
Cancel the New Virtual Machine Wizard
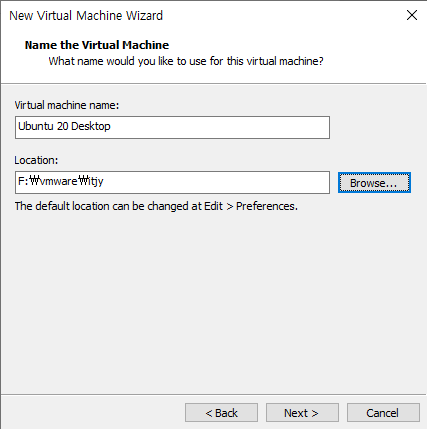pyautogui.click(x=383, y=413)
